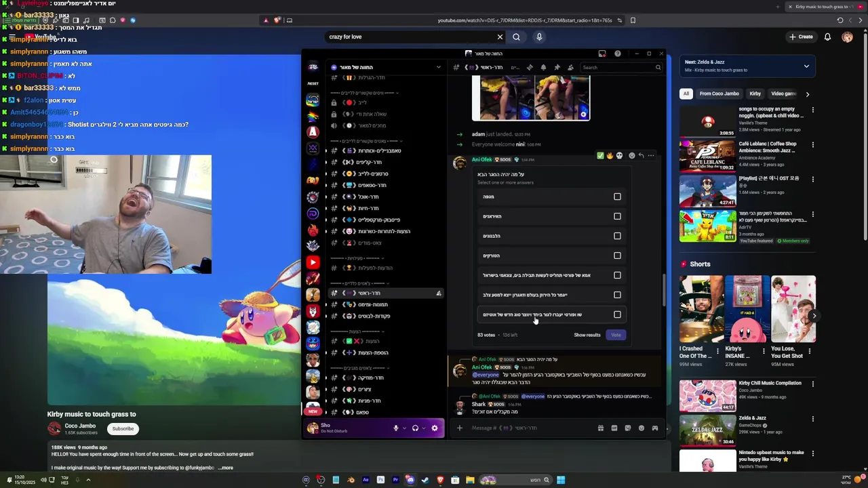
Task: Toggle member list icon in Discord header
Action: (570, 67)
